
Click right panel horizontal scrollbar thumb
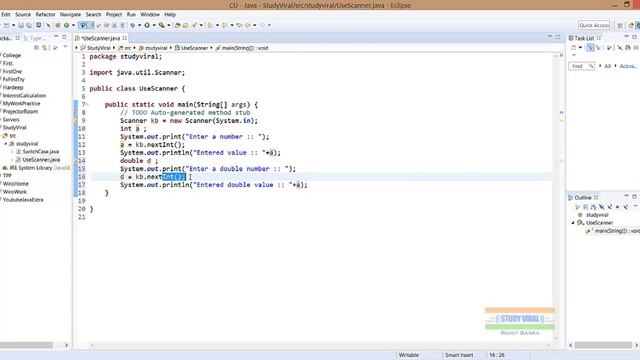[x=603, y=345]
